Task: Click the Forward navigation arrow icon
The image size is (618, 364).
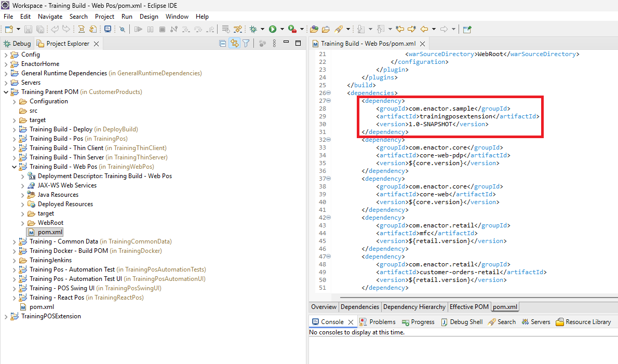Action: pos(444,29)
